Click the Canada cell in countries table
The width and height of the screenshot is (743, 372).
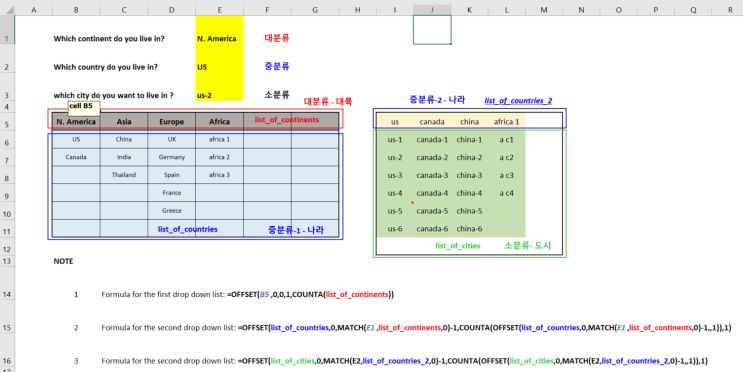[76, 157]
